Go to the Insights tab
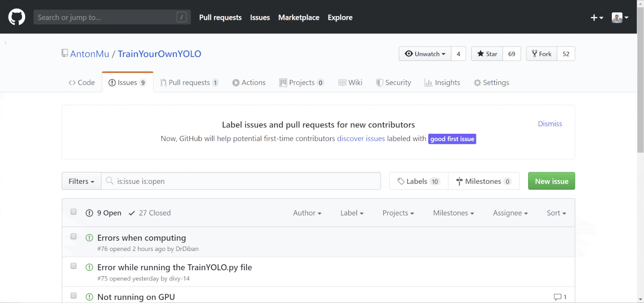This screenshot has width=644, height=303. pos(442,83)
